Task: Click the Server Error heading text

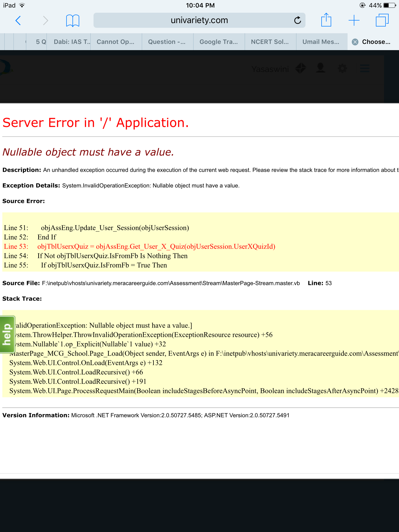Action: click(x=96, y=123)
